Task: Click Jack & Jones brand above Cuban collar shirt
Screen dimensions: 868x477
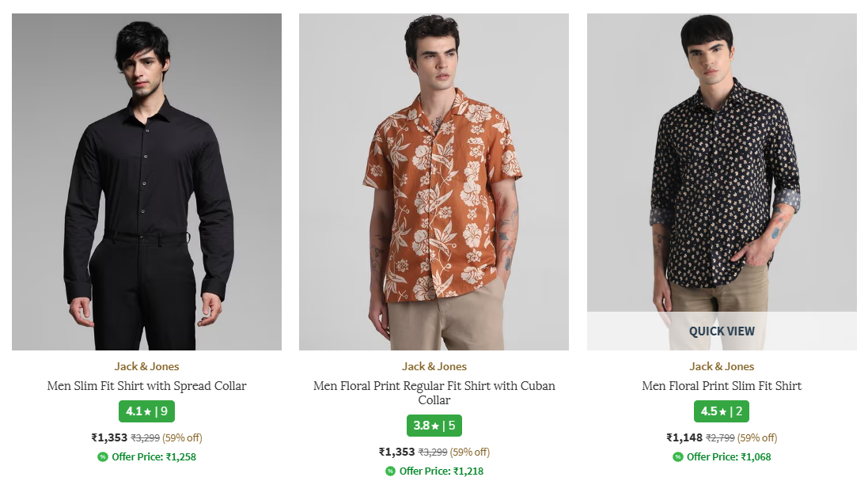Action: (434, 366)
